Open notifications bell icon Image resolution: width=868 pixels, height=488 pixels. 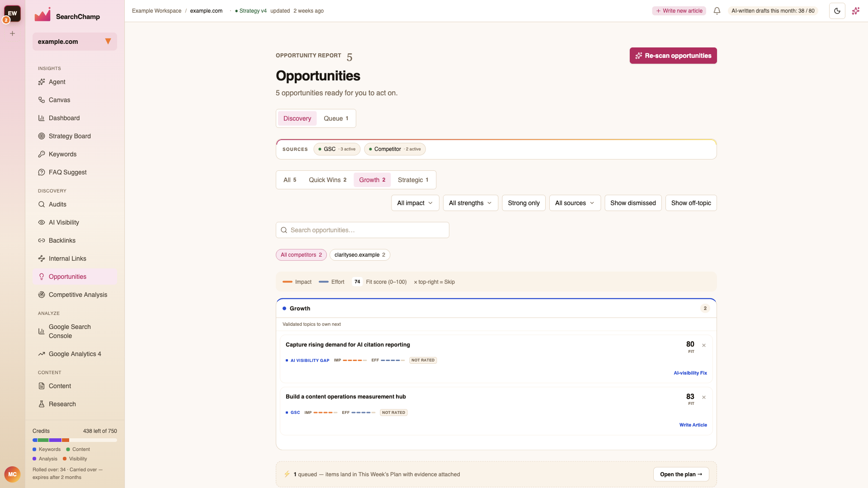coord(717,11)
